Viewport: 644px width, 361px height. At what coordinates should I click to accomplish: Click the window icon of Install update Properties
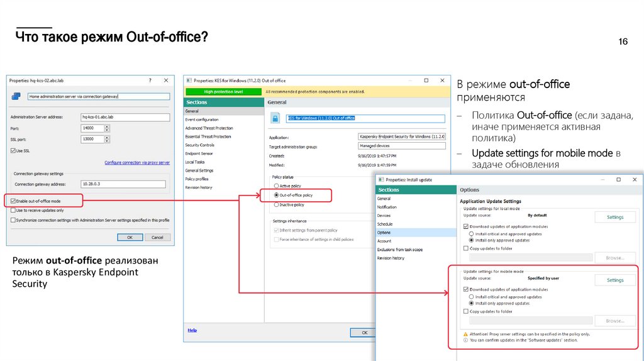click(380, 179)
